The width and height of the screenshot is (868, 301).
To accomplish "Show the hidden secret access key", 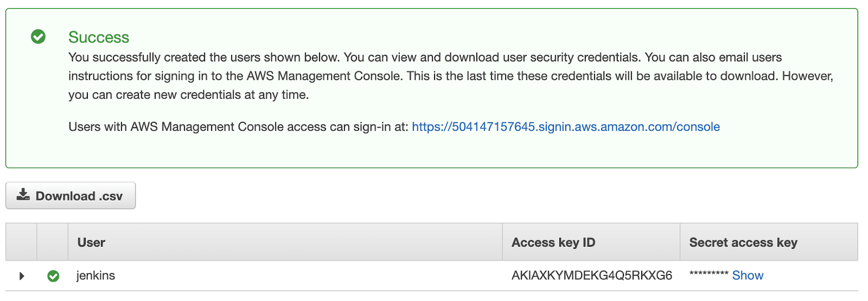I will [x=748, y=275].
